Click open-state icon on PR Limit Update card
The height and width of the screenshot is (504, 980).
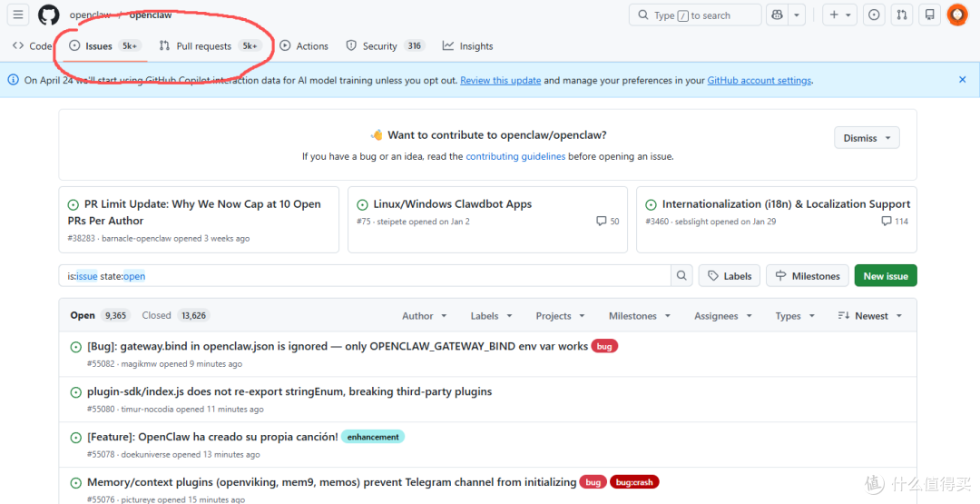pos(73,204)
